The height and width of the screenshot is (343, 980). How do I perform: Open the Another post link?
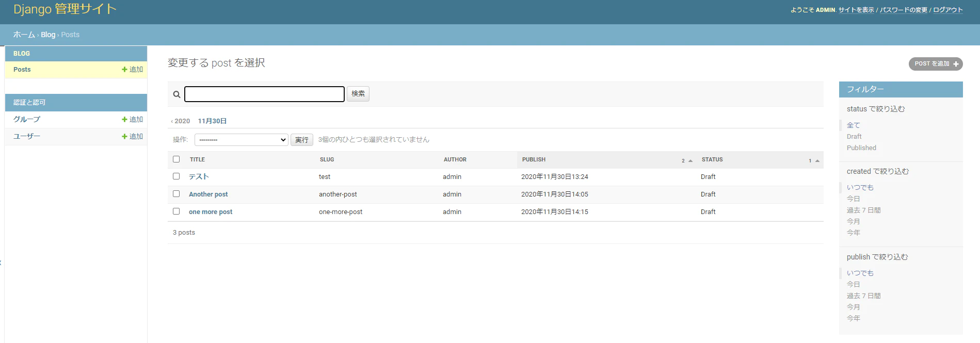tap(208, 194)
